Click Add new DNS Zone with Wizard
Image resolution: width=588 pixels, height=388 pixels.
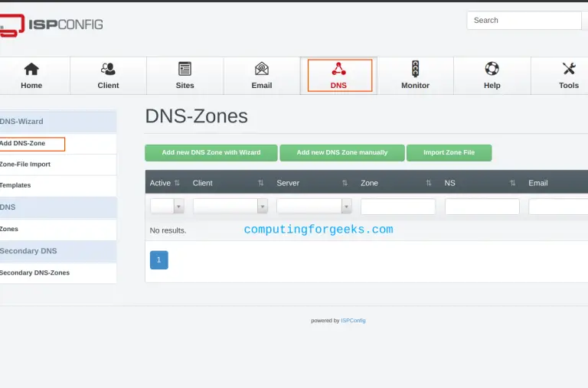tap(211, 153)
